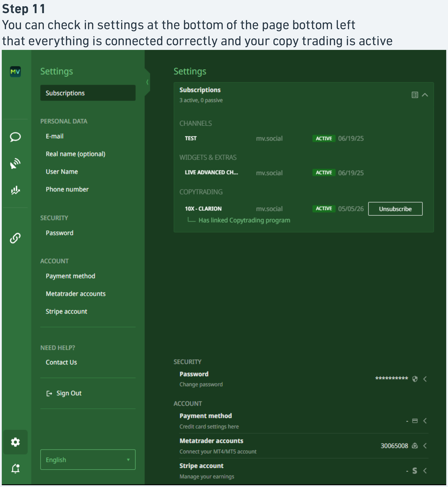This screenshot has width=448, height=487.
Task: Open the English language dropdown
Action: click(88, 460)
